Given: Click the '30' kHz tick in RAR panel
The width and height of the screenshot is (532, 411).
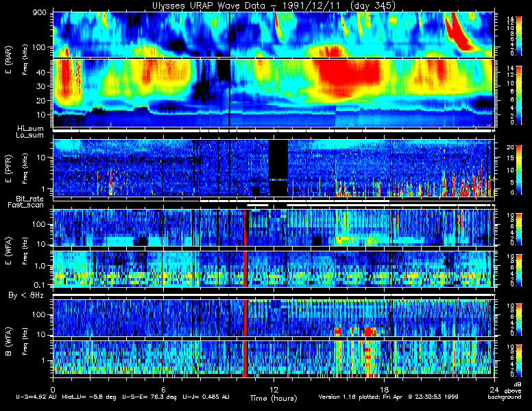Looking at the screenshot, I should point(40,86).
